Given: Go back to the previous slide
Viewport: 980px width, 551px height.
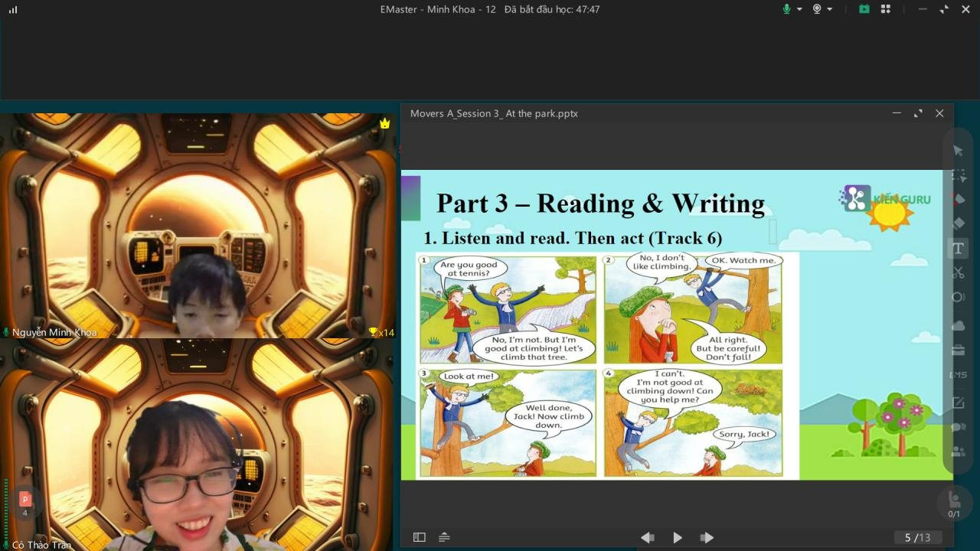Looking at the screenshot, I should [647, 537].
